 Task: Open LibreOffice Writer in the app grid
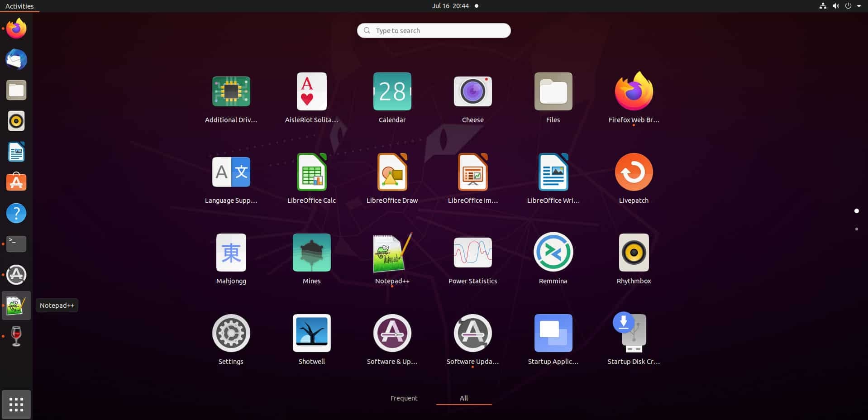(553, 172)
